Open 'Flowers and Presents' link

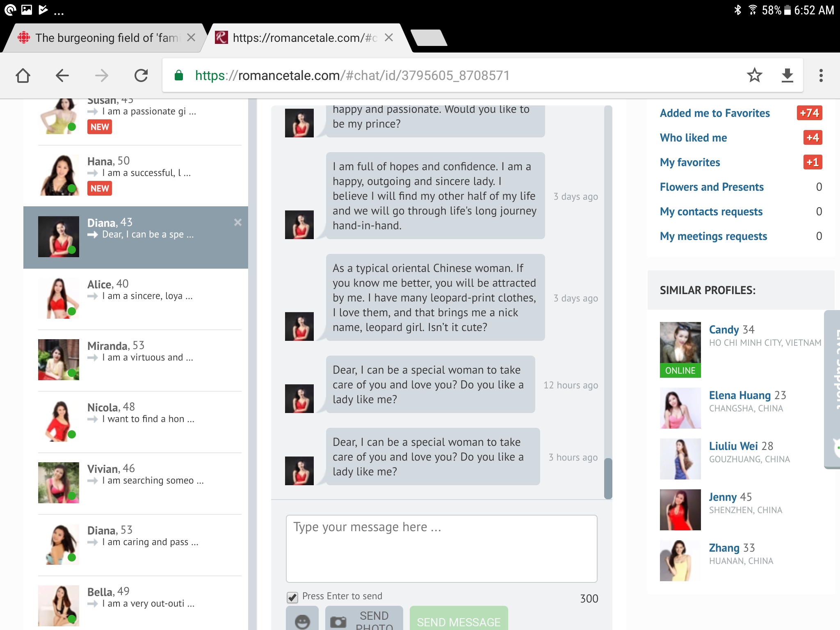[712, 187]
